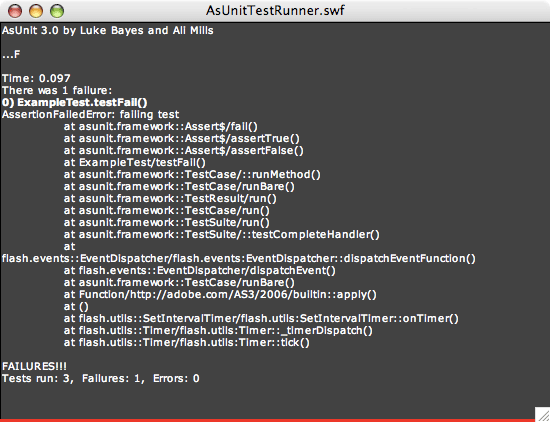
Task: Click the 'at ExampleTest/testFail()' stack line
Action: click(135, 162)
